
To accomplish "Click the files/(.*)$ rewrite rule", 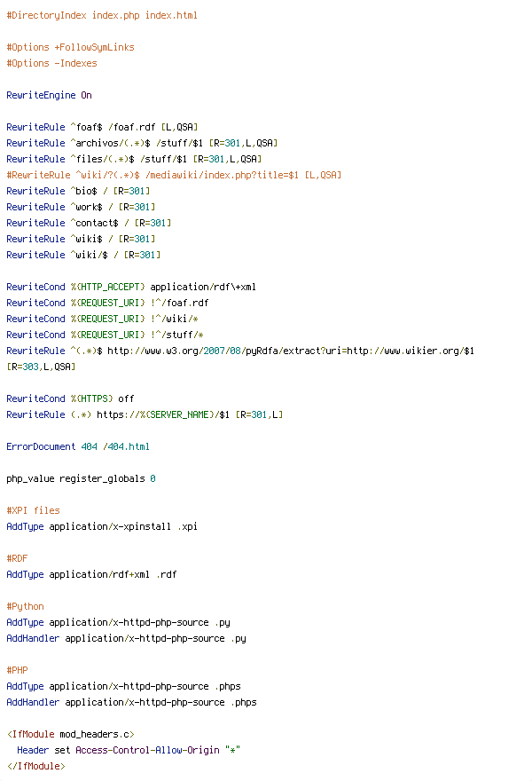I will pyautogui.click(x=134, y=159).
